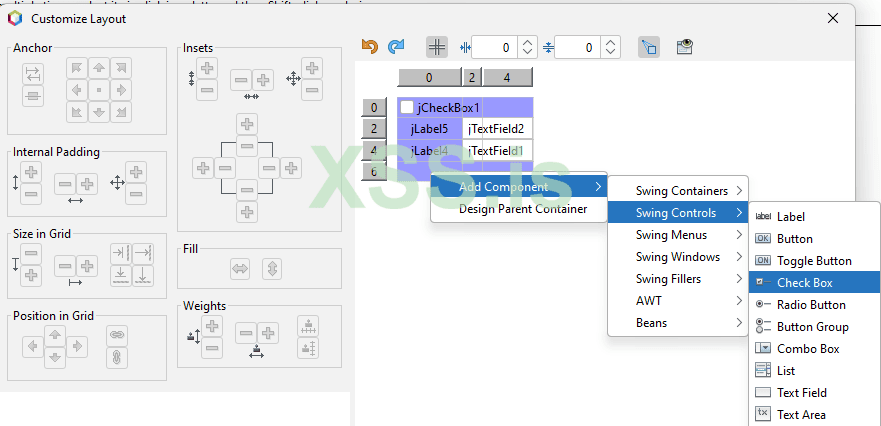The width and height of the screenshot is (881, 426).
Task: Toggle the grid padding toolbar button
Action: [437, 47]
